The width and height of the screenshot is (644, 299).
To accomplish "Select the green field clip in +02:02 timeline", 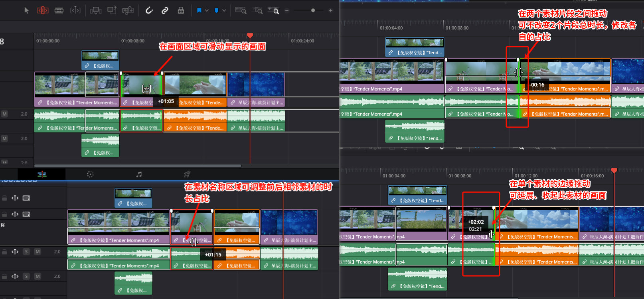I will click(x=421, y=224).
